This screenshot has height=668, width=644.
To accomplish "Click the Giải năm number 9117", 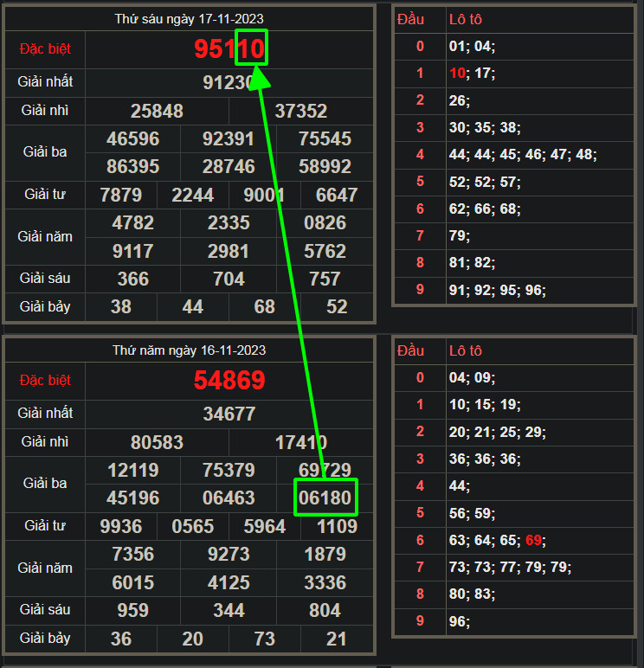I will click(x=132, y=251).
